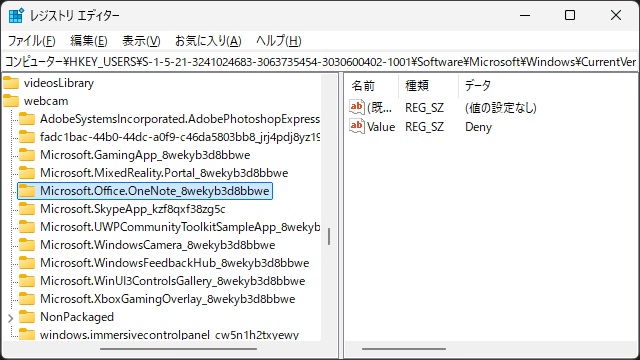This screenshot has width=640, height=360.
Task: Select Microsoft.Office.OneNote key
Action: [155, 191]
